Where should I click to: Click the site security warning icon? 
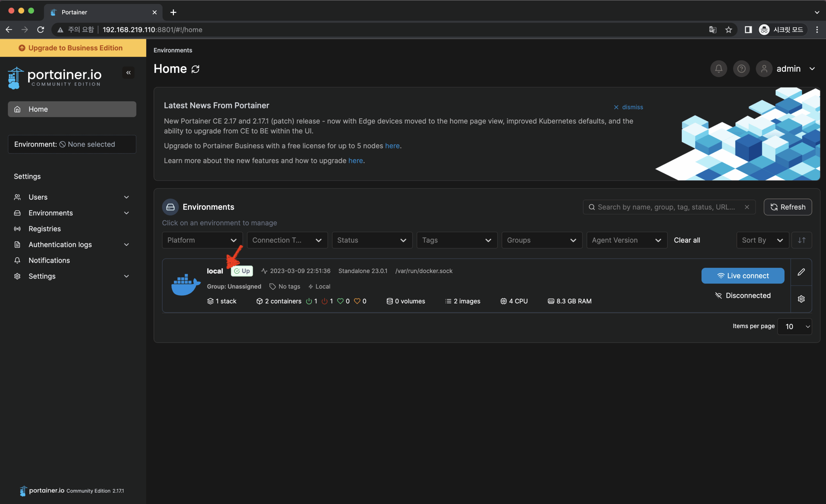(60, 30)
